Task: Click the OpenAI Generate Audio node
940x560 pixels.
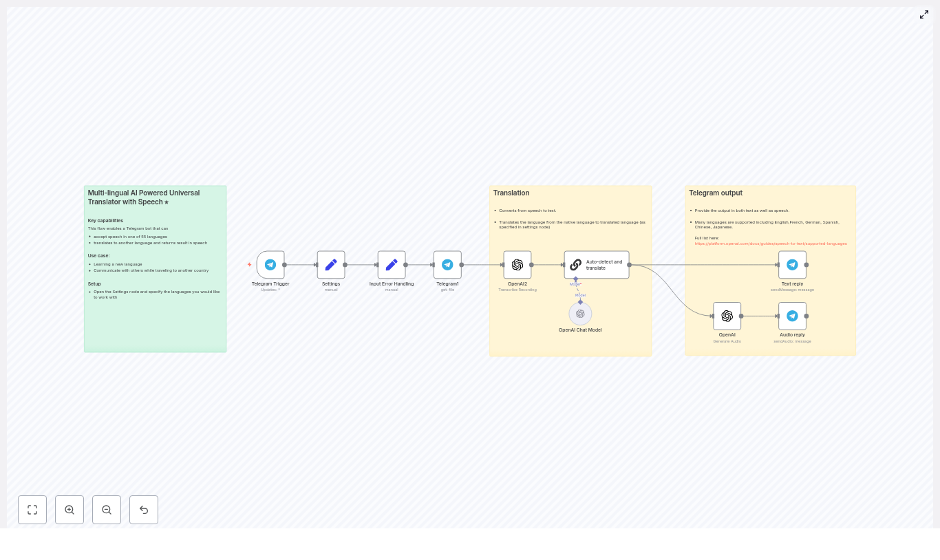Action: pos(727,316)
